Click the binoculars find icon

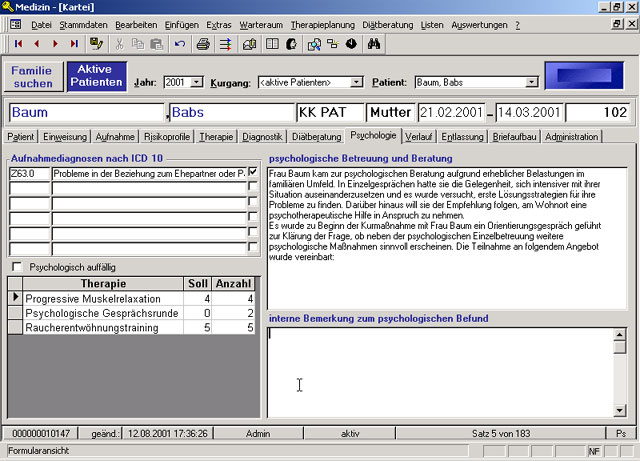pyautogui.click(x=374, y=44)
